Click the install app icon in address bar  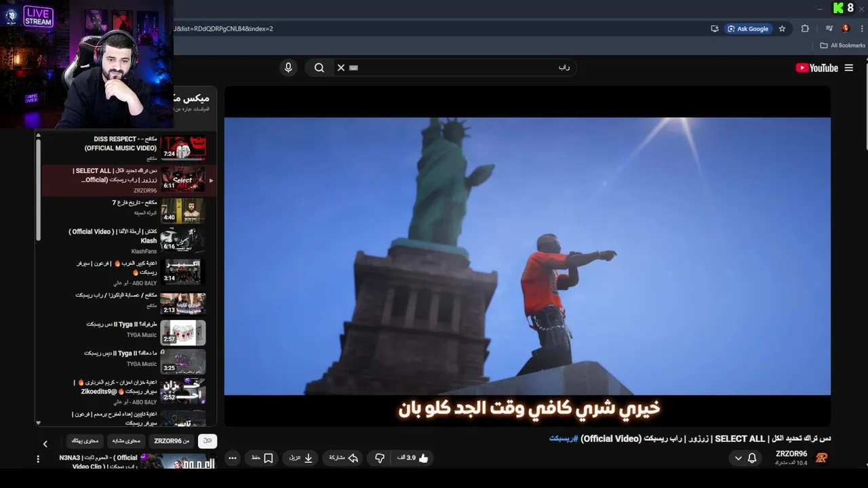point(715,28)
